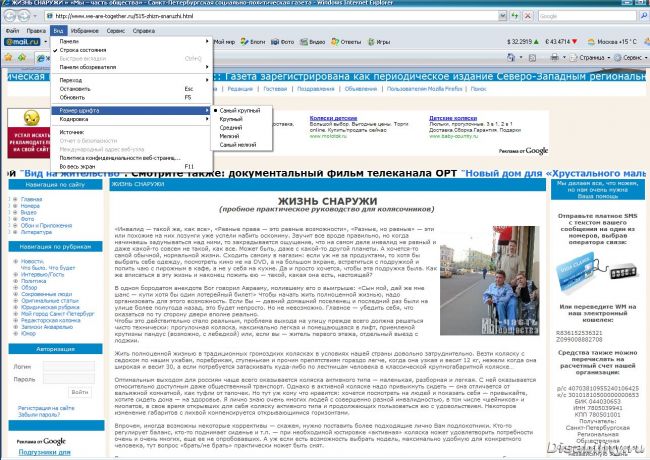Toggle Во весь экран full screen mode
The width and height of the screenshot is (650, 460).
tap(132, 167)
